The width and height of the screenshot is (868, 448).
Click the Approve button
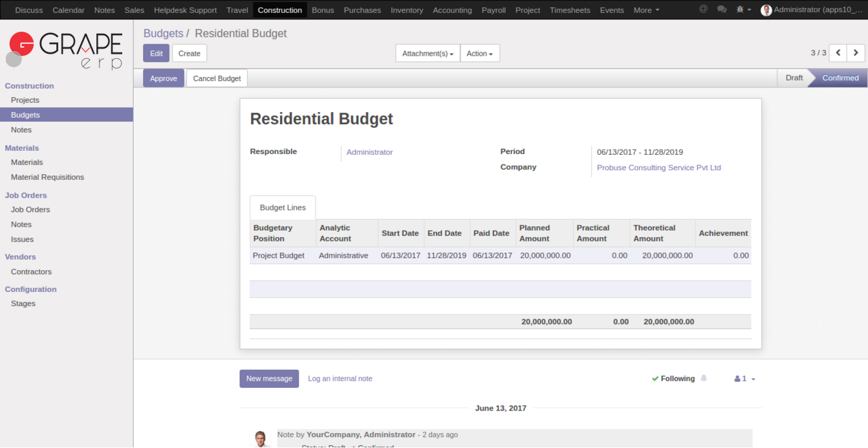click(164, 78)
